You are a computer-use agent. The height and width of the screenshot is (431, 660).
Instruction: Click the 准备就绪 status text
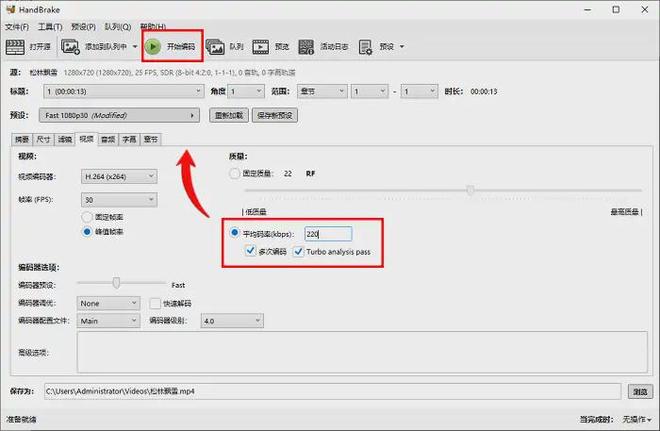pyautogui.click(x=21, y=419)
